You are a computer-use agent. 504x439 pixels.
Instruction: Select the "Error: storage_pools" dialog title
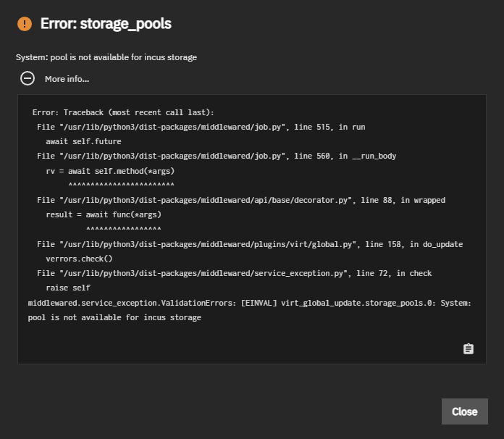[x=106, y=24]
